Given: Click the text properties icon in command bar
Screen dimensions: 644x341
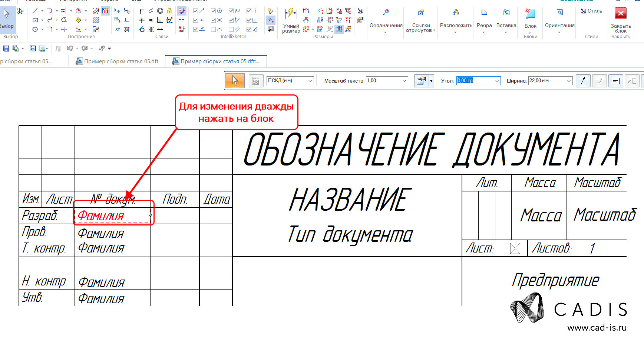Looking at the screenshot, I should 421,80.
